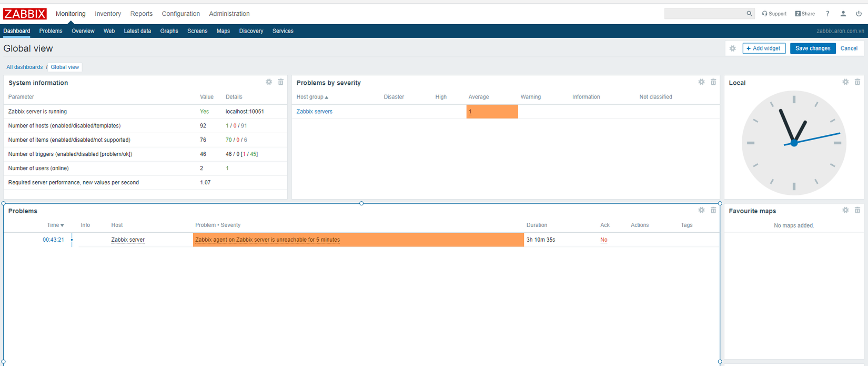Click the Problems widget title
This screenshot has height=366, width=868.
[23, 211]
